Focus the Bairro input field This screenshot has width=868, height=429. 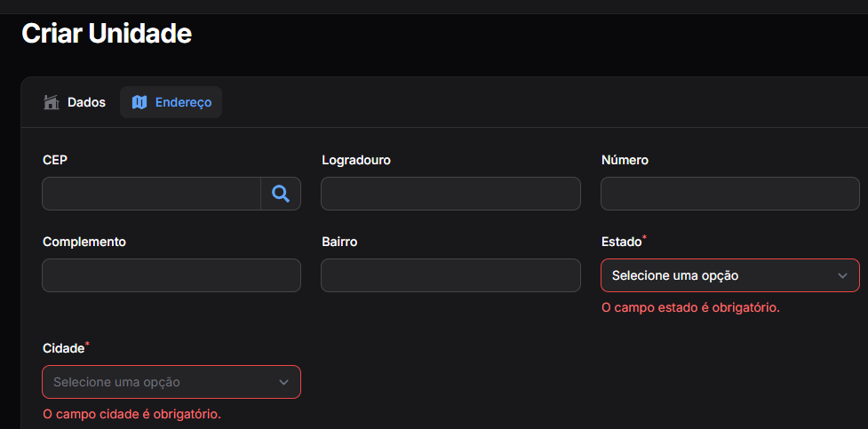pos(450,275)
